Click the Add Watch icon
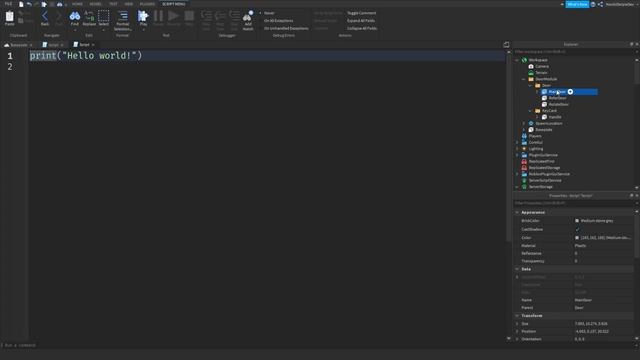Screen dimensions: 640x360 [x=248, y=17]
